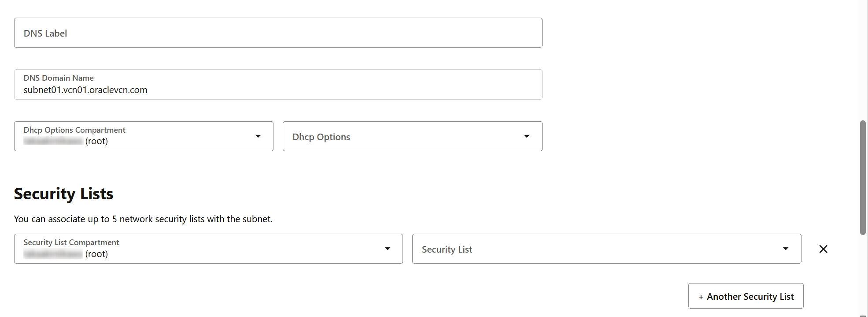Click the vertical scrollbar thumb
Screen dimensions: 868x317
(x=863, y=177)
